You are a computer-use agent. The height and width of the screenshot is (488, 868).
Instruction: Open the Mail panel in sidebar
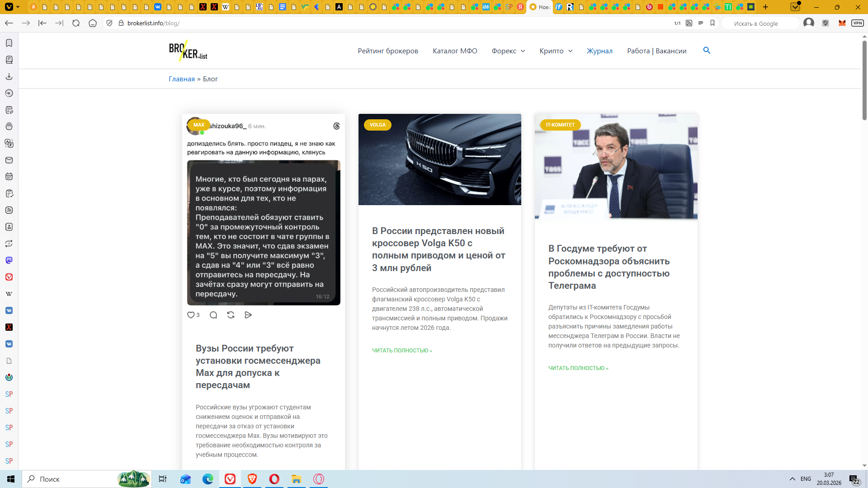[9, 160]
